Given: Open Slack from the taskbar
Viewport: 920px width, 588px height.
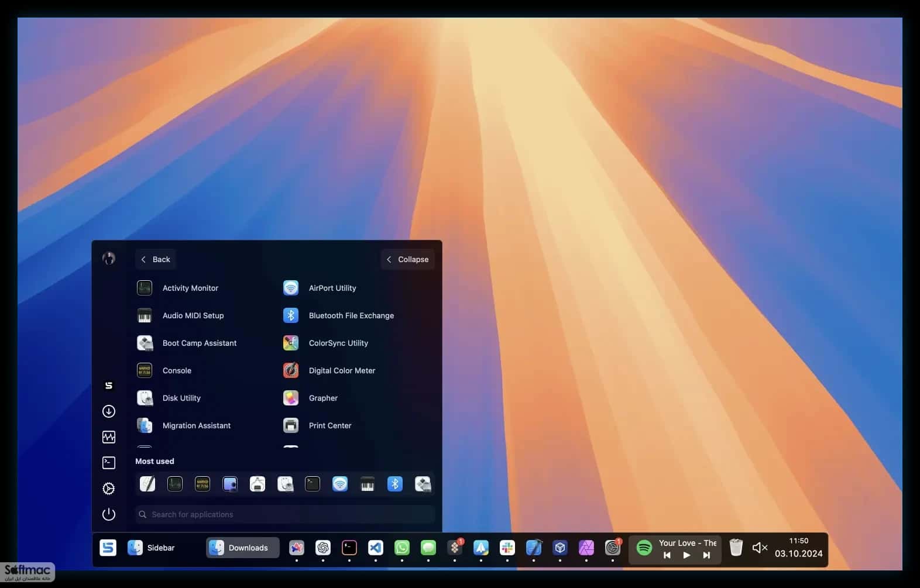Looking at the screenshot, I should point(507,548).
